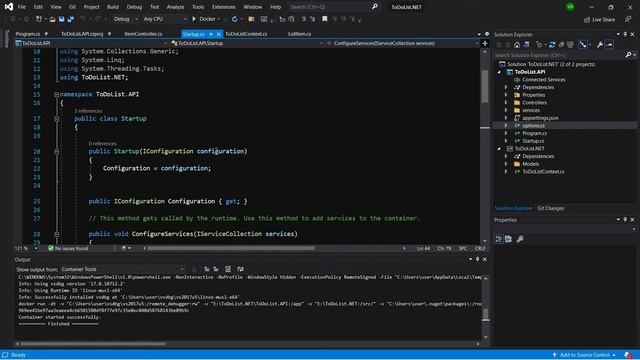Click the editor horizontal scrollbar thumb
Image resolution: width=640 pixels, height=360 pixels.
(x=231, y=248)
